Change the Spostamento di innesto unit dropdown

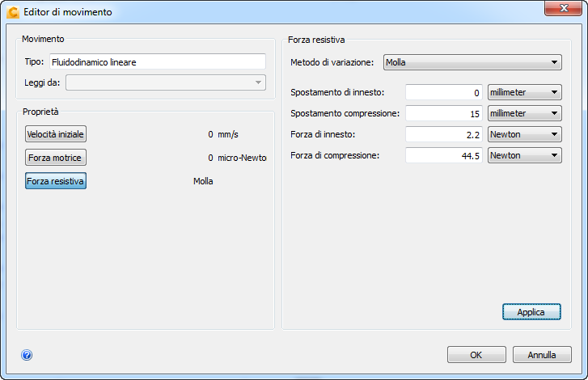(x=525, y=92)
